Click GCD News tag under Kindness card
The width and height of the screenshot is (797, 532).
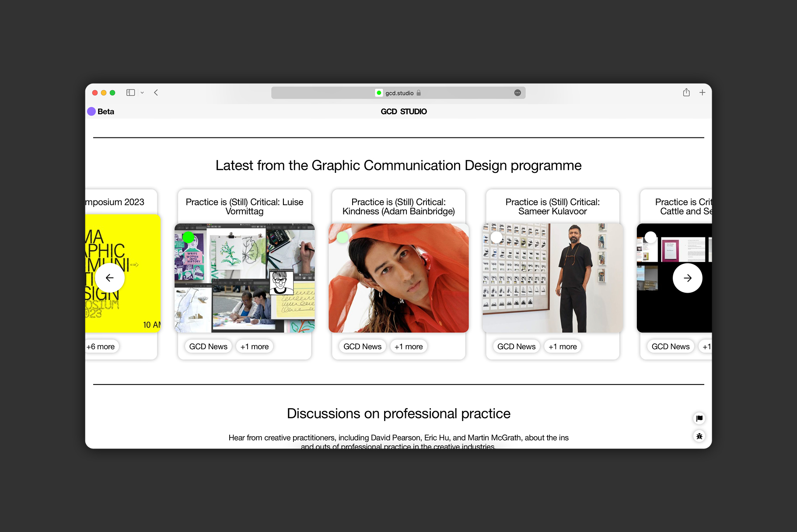pos(362,346)
